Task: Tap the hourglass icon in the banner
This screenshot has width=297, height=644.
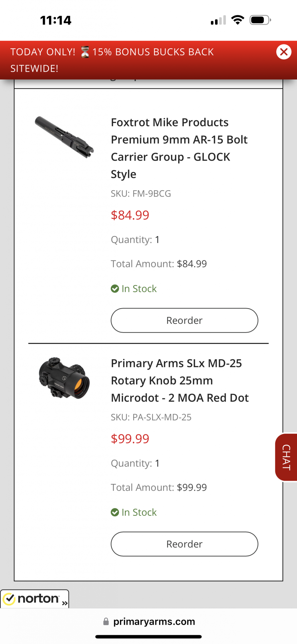Action: point(85,52)
